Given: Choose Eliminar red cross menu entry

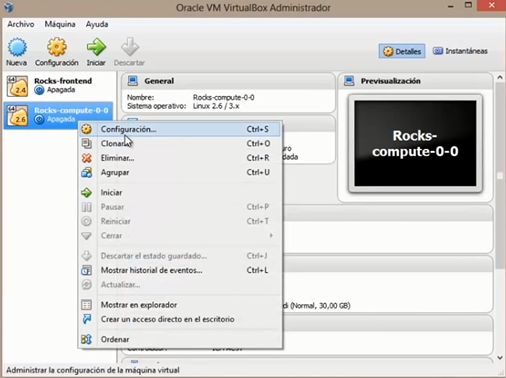Looking at the screenshot, I should click(x=180, y=158).
